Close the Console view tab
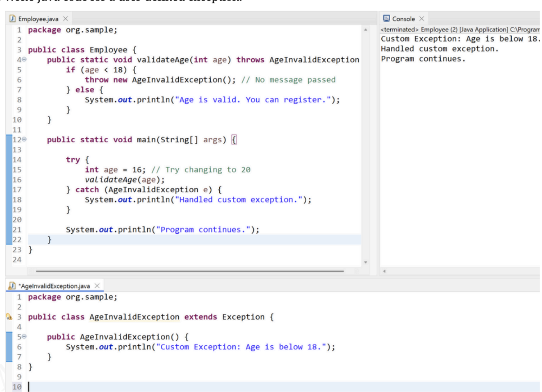 click(421, 19)
